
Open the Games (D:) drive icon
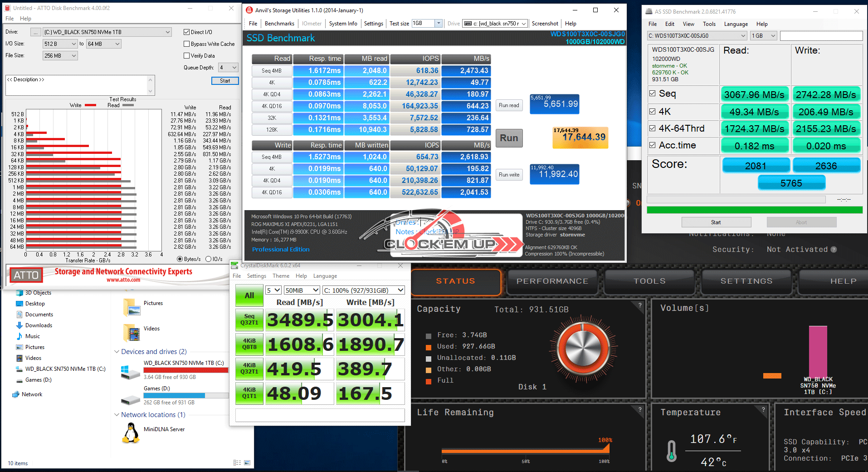[130, 399]
